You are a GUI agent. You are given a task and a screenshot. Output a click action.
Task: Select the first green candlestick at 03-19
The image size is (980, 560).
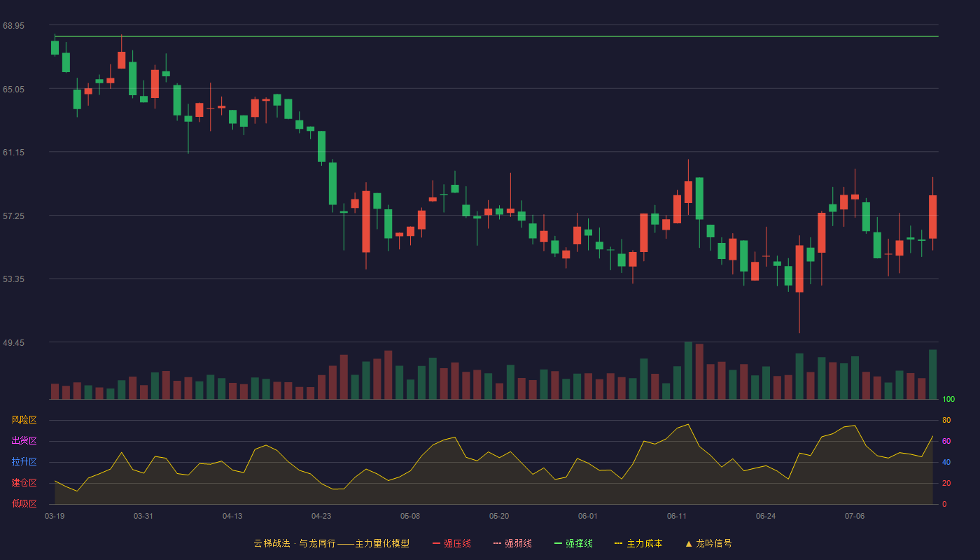[55, 47]
